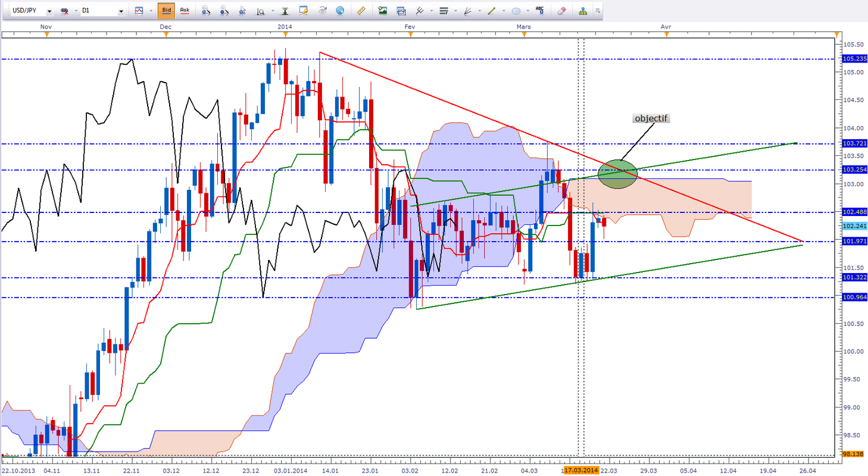Click the 101.322 price level label

(x=855, y=277)
